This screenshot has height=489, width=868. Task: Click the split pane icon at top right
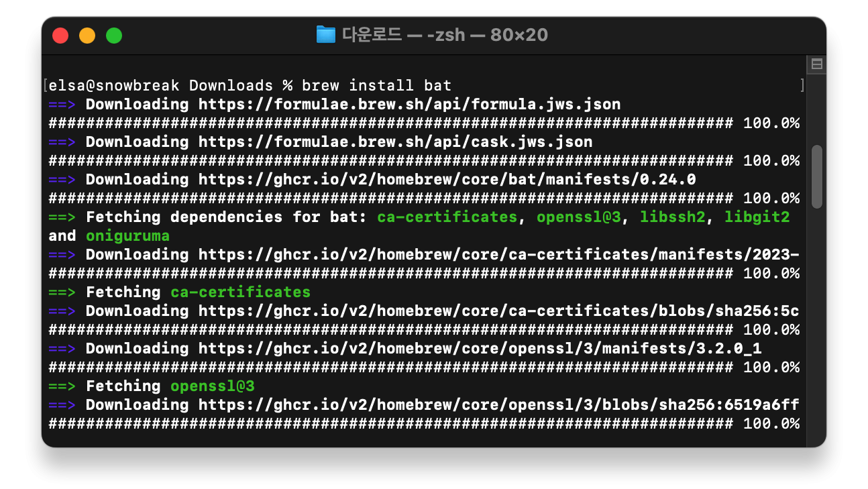pyautogui.click(x=817, y=64)
